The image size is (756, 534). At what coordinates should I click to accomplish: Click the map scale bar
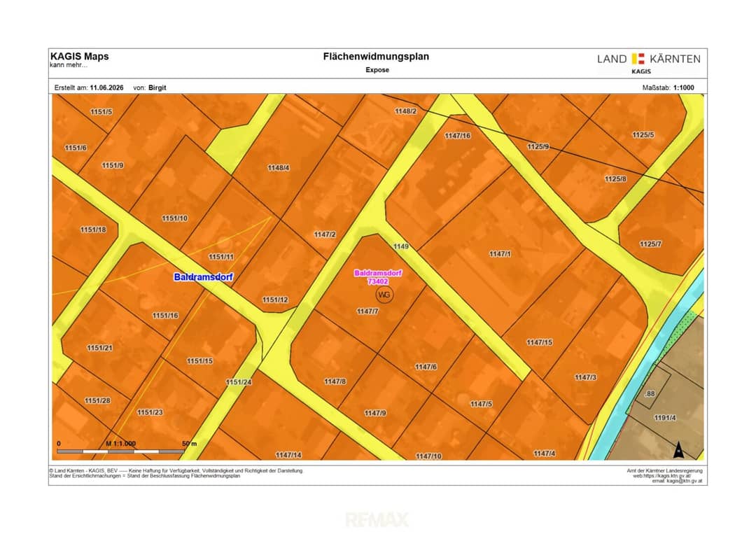click(x=120, y=451)
